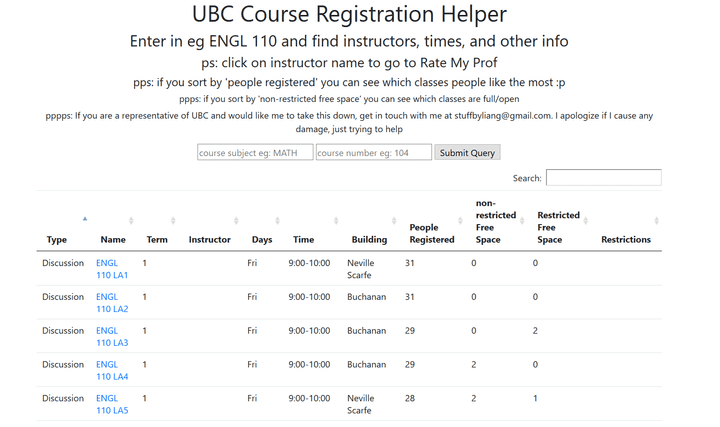
Task: Click sort arrows for Term column
Action: click(173, 221)
